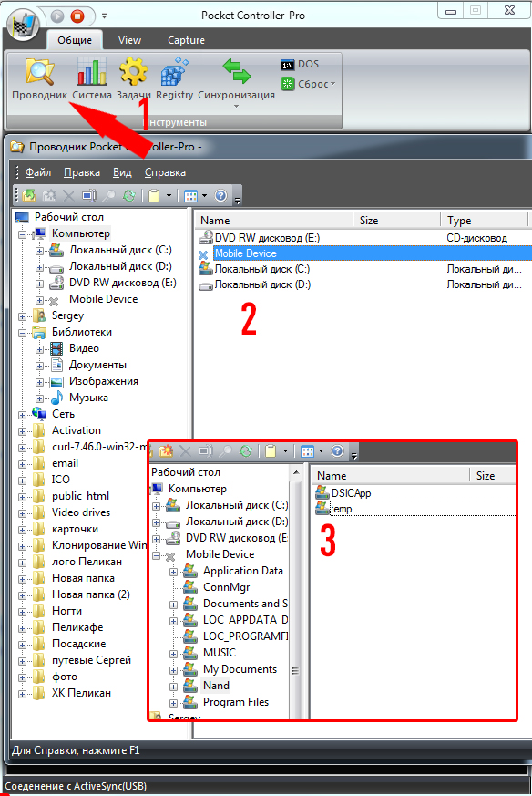The width and height of the screenshot is (532, 796).
Task: Switch to the View ribbon tab
Action: point(130,40)
